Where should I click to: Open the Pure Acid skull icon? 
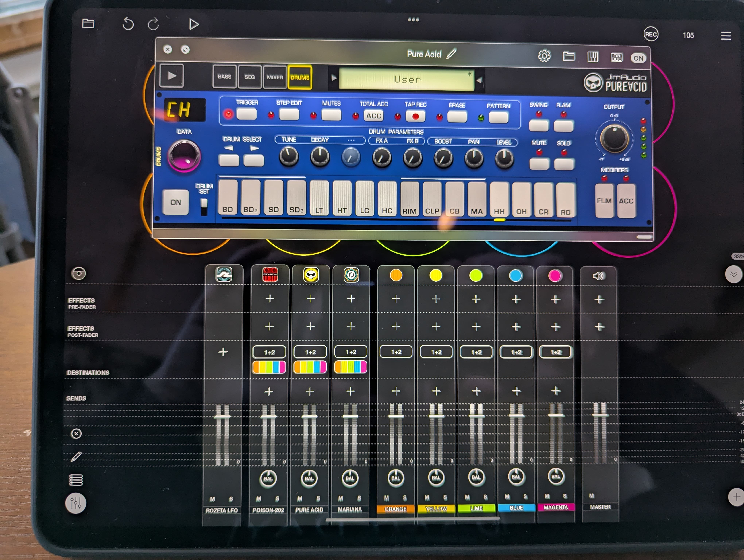311,275
